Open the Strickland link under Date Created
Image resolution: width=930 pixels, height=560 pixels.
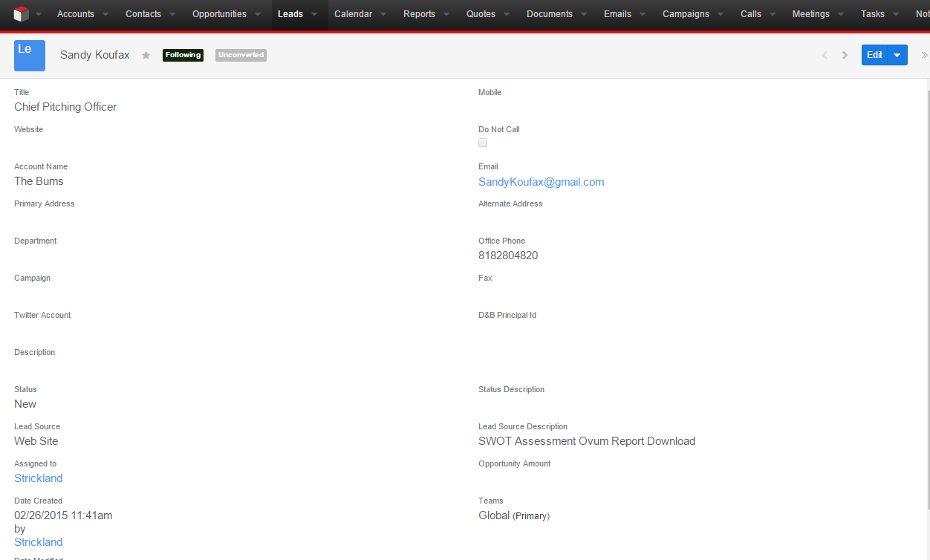[x=38, y=542]
